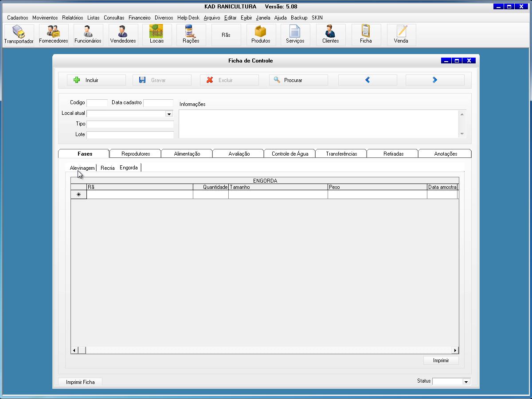Open the Fornecedores toolbar icon

[54, 35]
